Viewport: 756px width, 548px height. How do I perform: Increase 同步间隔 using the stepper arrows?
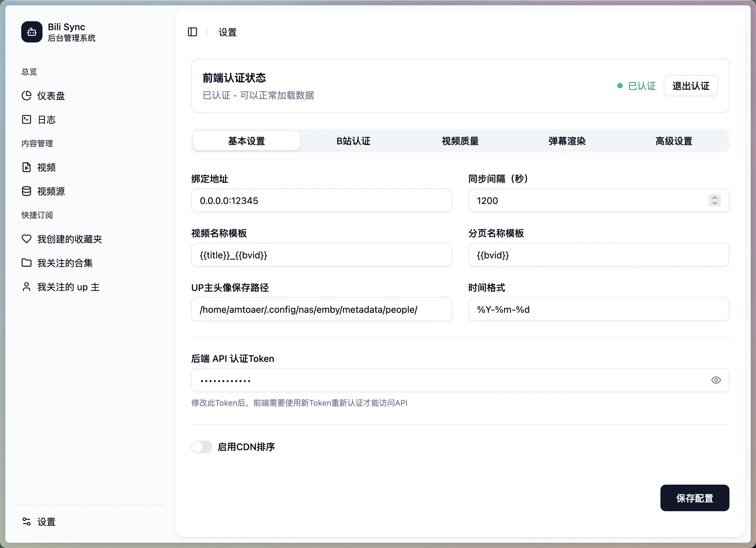click(x=714, y=198)
